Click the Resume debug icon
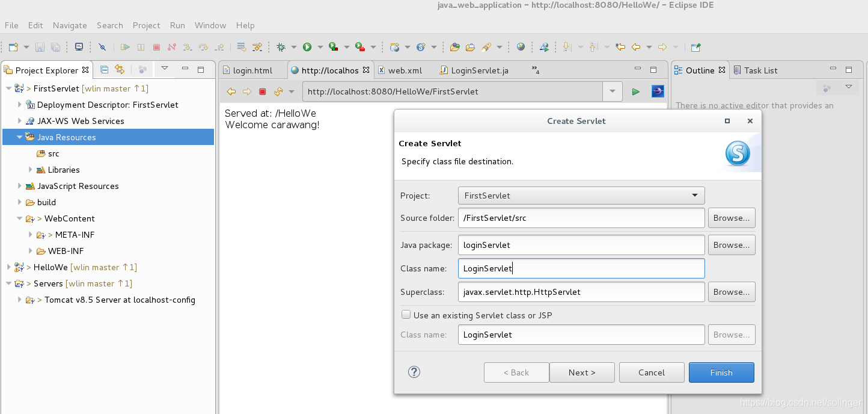868x414 pixels. click(x=125, y=47)
